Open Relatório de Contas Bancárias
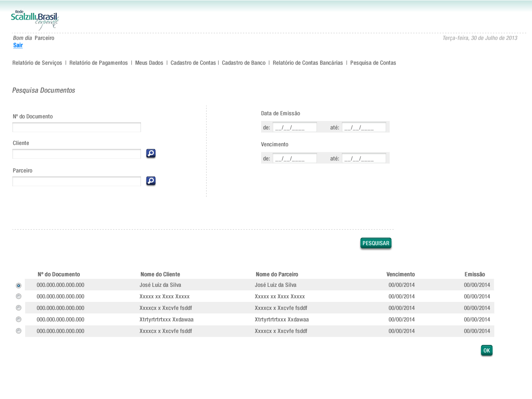The width and height of the screenshot is (532, 399). 308,63
